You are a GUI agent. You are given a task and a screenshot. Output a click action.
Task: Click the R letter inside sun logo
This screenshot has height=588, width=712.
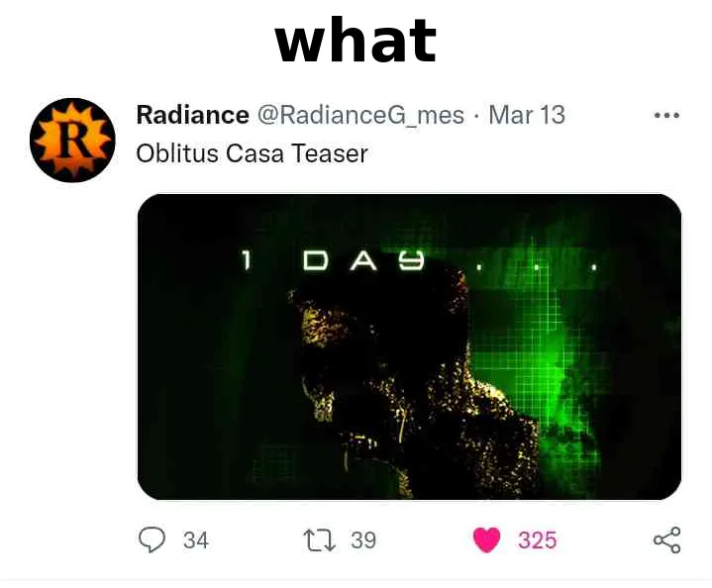coord(73,141)
